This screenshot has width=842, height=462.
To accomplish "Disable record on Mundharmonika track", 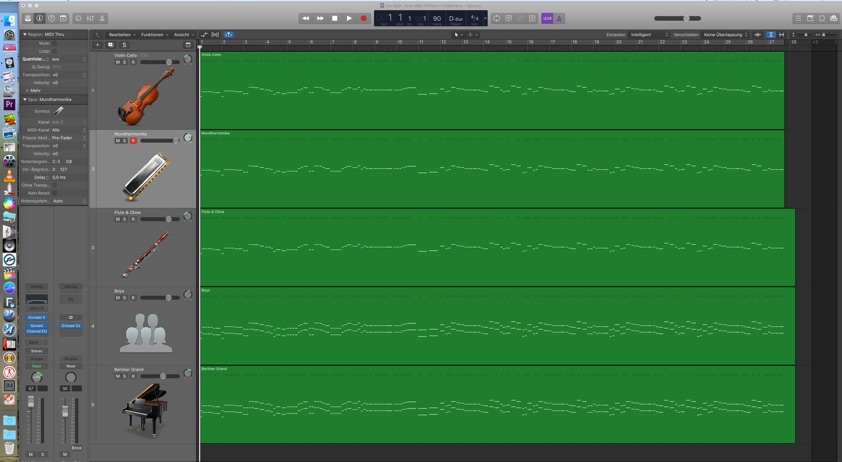I will tap(133, 141).
